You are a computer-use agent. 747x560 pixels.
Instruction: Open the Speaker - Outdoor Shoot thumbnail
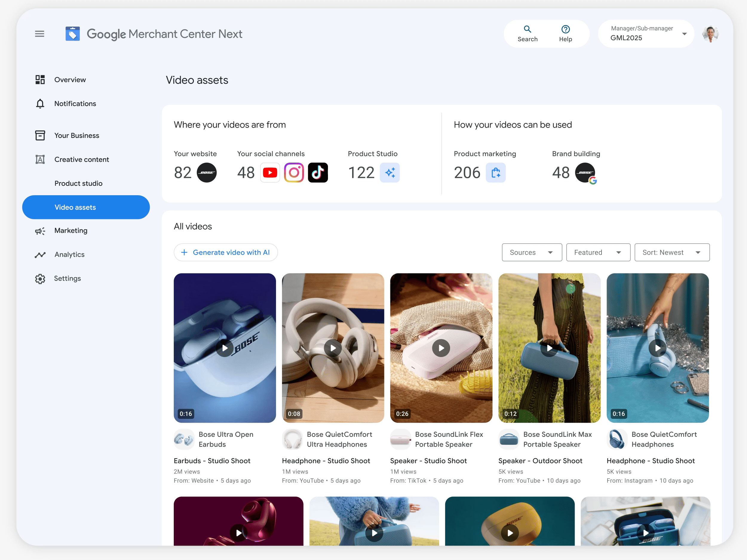pos(549,348)
